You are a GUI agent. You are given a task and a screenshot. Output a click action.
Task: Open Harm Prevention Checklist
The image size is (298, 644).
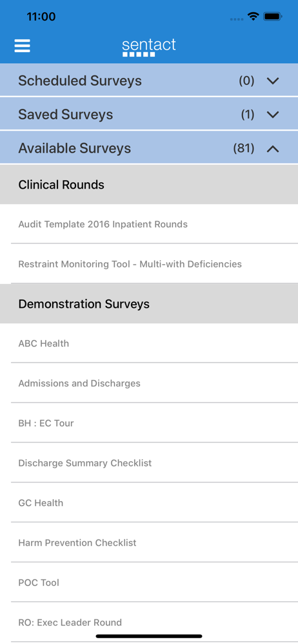click(149, 542)
